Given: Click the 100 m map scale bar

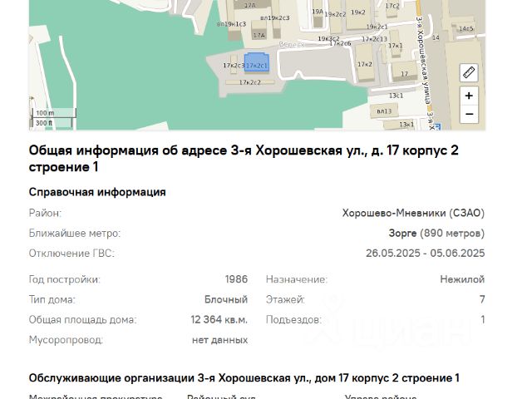Looking at the screenshot, I should [x=53, y=113].
